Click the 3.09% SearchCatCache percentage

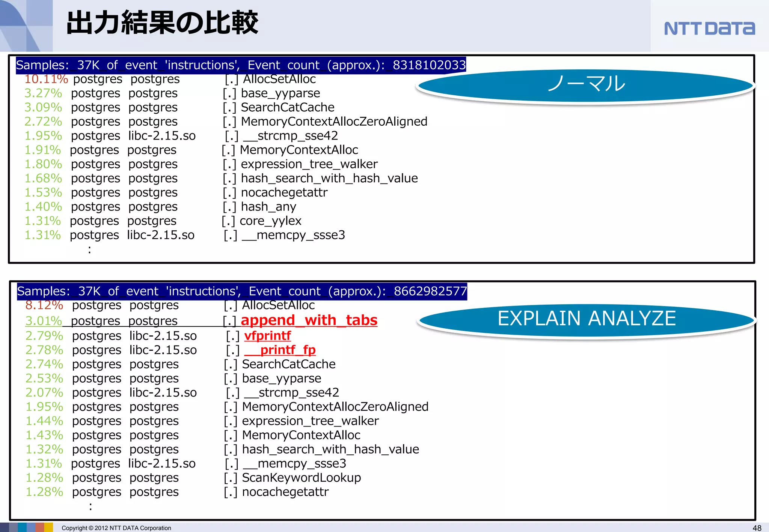(43, 107)
